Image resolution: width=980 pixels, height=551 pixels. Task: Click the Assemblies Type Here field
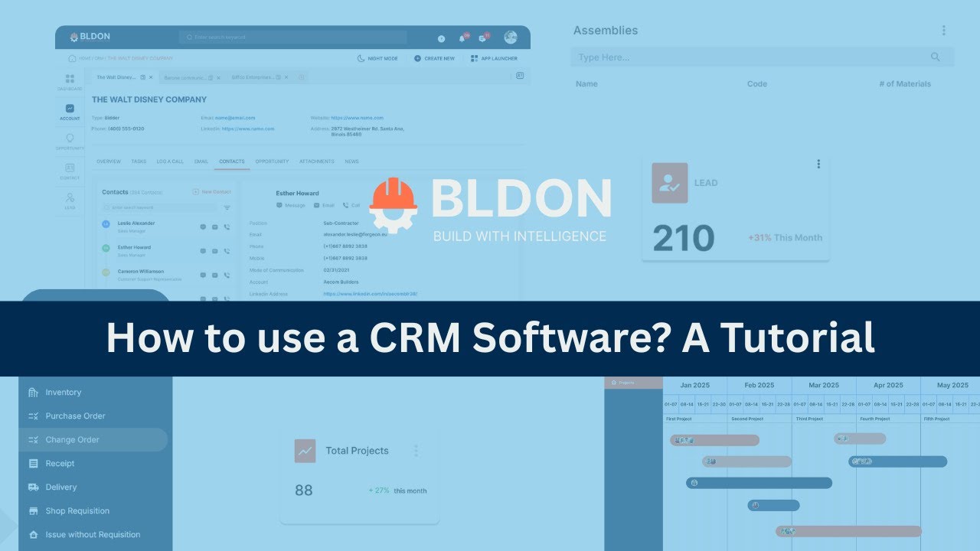762,57
